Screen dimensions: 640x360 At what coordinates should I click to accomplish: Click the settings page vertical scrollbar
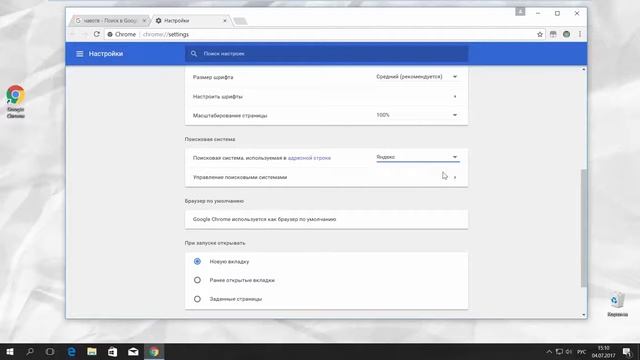pyautogui.click(x=584, y=228)
